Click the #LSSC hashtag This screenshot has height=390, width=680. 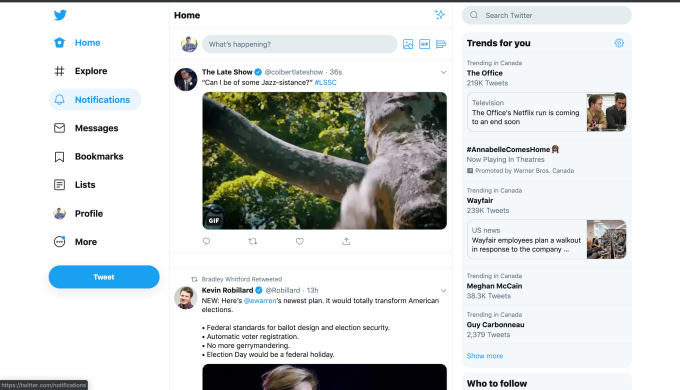pos(325,82)
